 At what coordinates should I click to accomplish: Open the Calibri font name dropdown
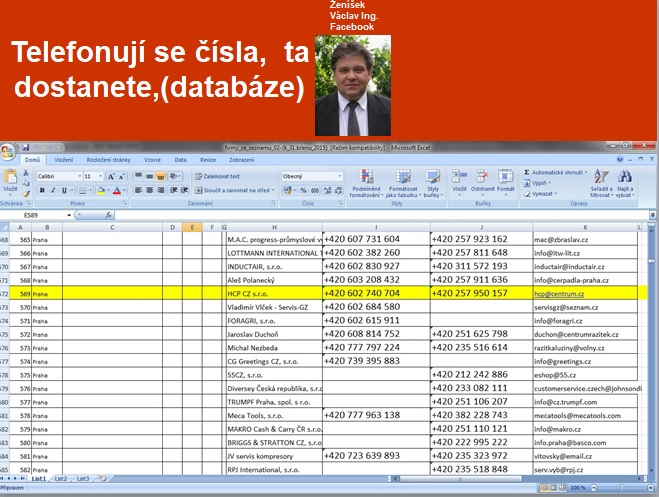[x=79, y=176]
